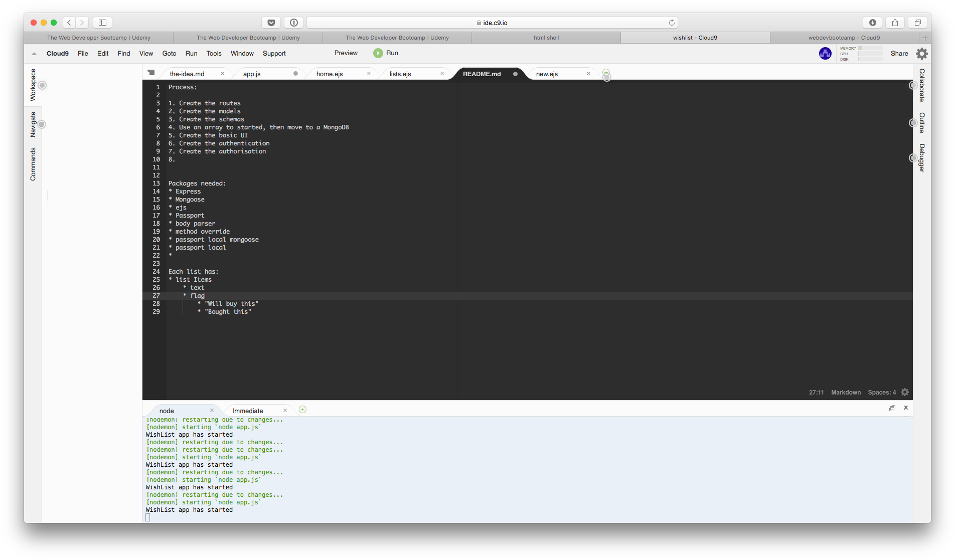Switch to webdevbootcamp - Cloud9 browser tab
The width and height of the screenshot is (955, 560).
pyautogui.click(x=844, y=38)
